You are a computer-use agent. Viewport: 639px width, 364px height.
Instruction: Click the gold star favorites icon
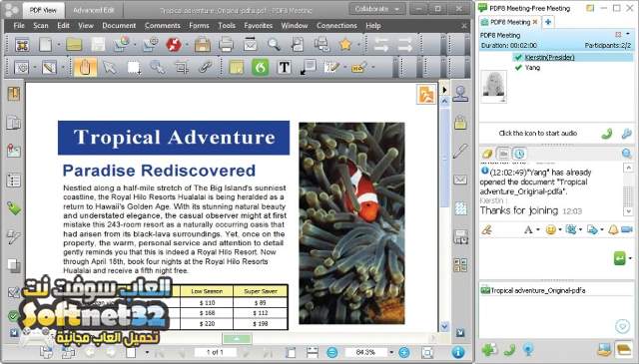coord(345,45)
